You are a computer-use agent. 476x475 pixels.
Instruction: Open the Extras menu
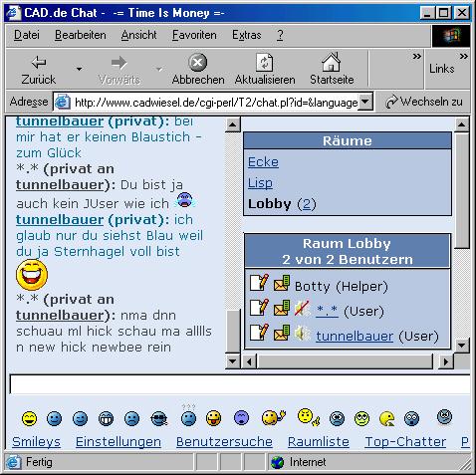click(x=247, y=35)
